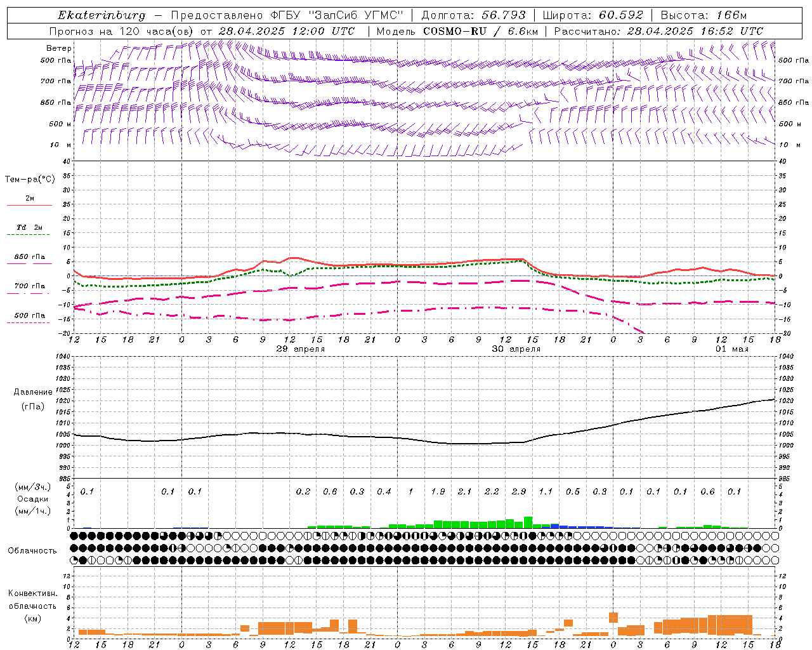This screenshot has width=812, height=650.
Task: Click the 'Конвективн.' convective cloud label
Action: tap(33, 594)
